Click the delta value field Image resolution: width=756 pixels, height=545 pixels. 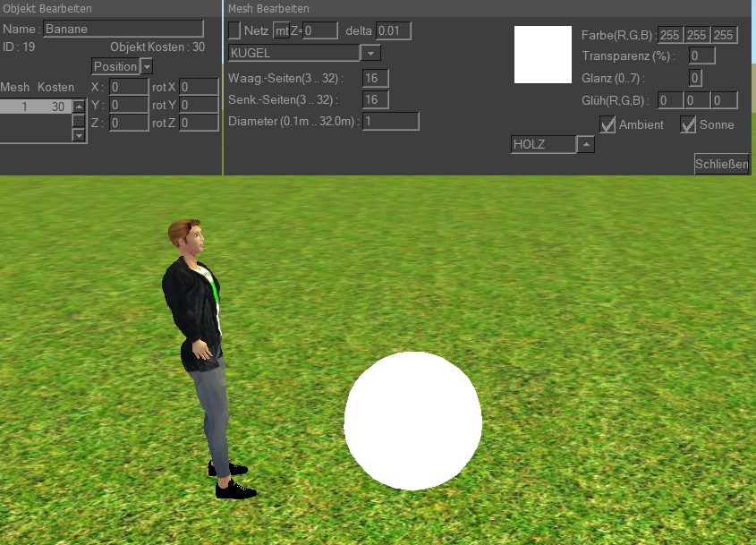[x=393, y=30]
